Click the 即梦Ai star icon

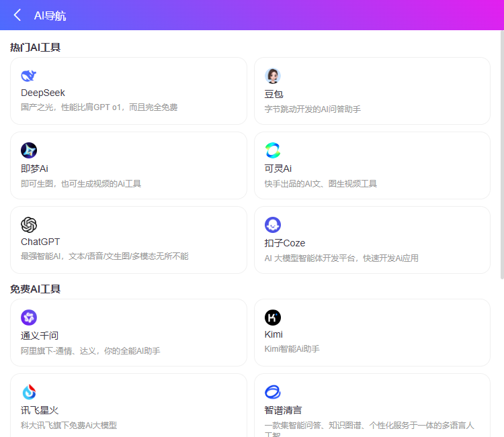coord(29,150)
